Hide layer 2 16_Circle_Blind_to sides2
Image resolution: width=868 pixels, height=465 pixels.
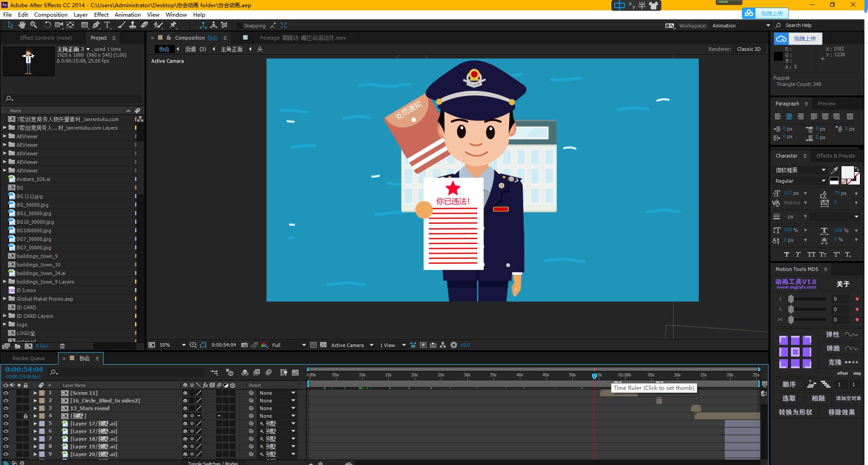click(x=5, y=401)
